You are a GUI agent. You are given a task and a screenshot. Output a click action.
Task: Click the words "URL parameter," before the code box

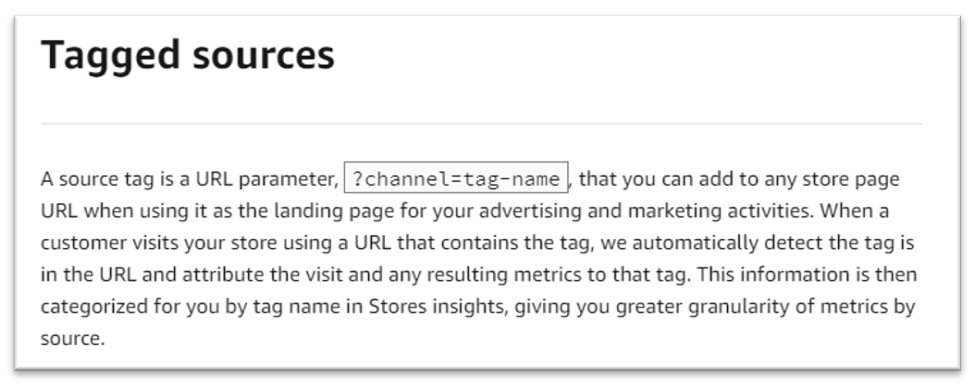267,179
